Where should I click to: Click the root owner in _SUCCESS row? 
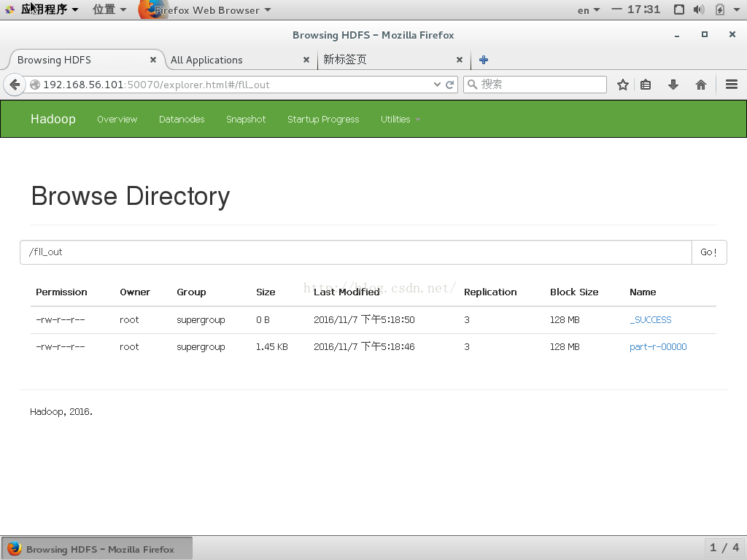[129, 319]
